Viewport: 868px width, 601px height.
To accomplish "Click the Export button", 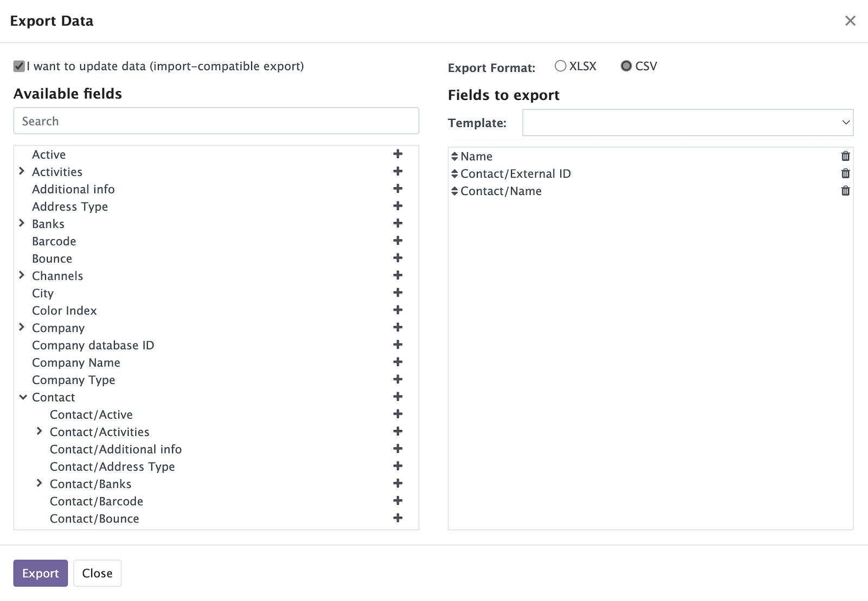I will 41,573.
